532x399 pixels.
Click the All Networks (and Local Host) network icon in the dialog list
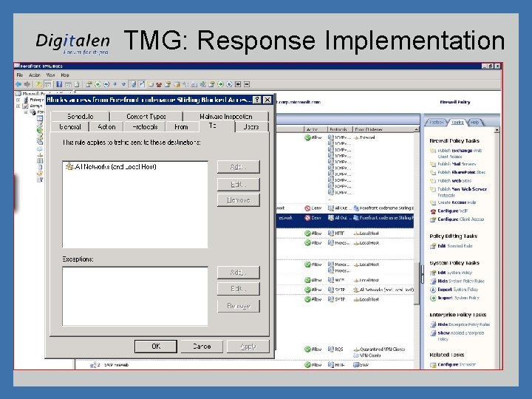69,166
